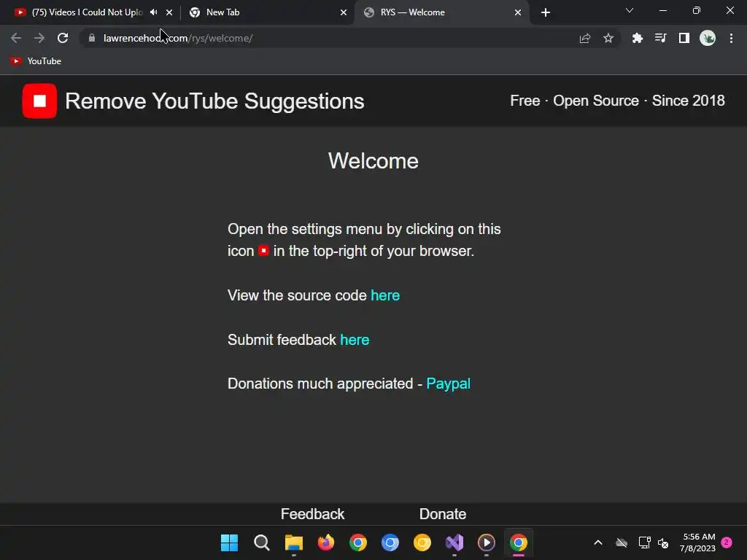Screen dimensions: 747x560
Task: Open Windows taskbar search
Action: pyautogui.click(x=262, y=542)
